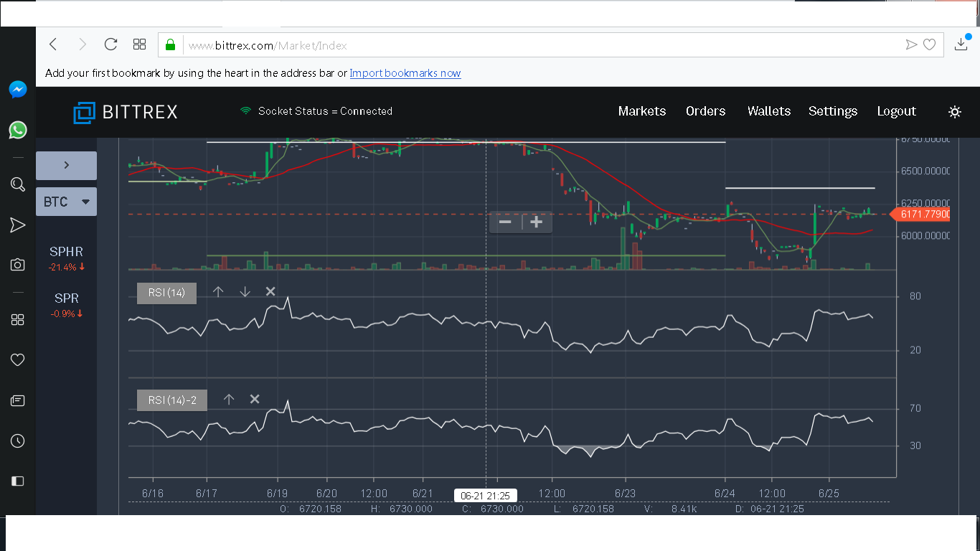Move the RSI (14) panel up
980x551 pixels.
pos(219,291)
